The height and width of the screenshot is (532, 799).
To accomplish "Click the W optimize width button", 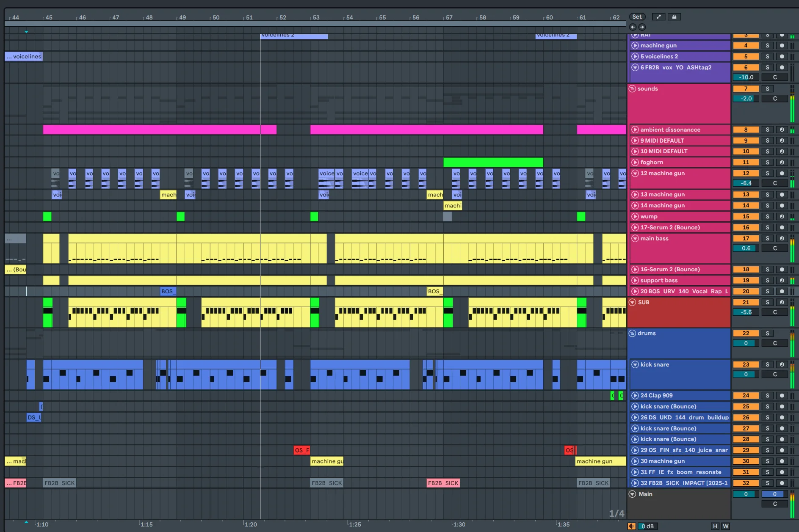I will click(725, 526).
